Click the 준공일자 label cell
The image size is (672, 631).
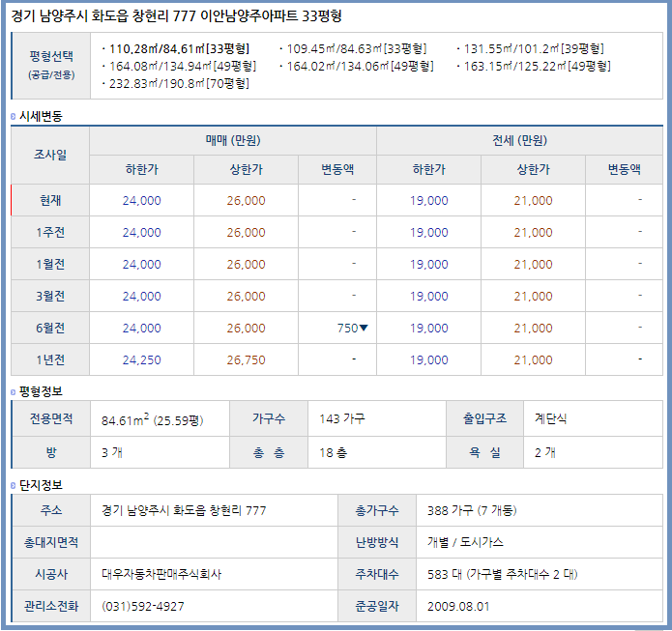(x=377, y=606)
